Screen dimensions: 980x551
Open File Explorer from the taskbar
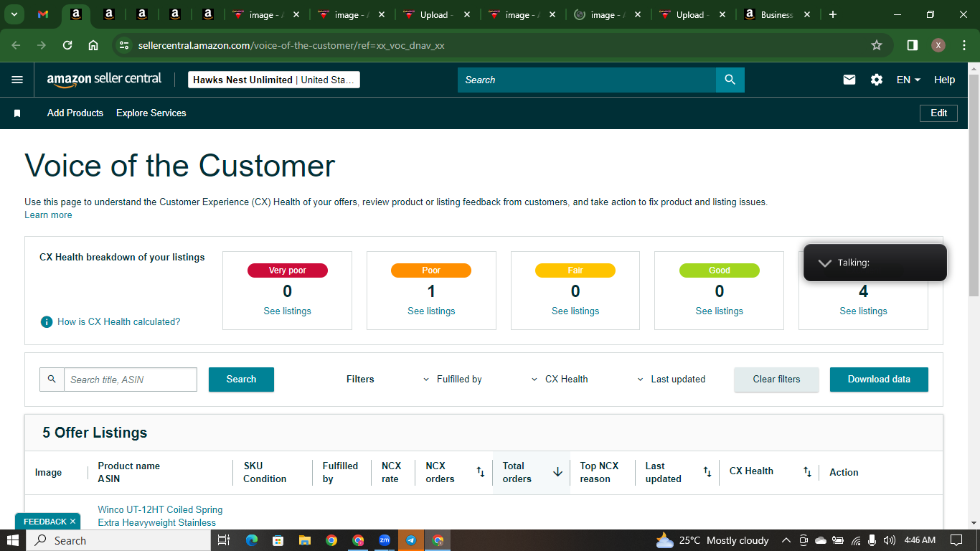pyautogui.click(x=305, y=540)
